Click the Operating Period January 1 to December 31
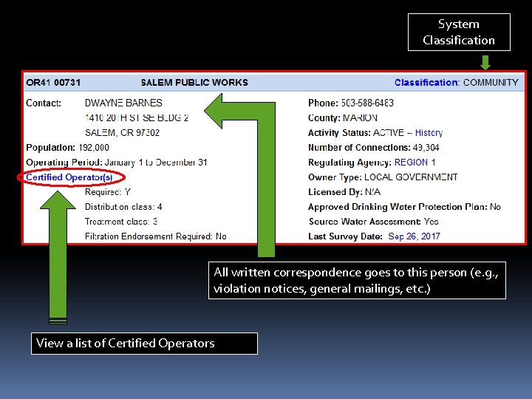Viewport: 532px width, 399px height. tap(117, 162)
